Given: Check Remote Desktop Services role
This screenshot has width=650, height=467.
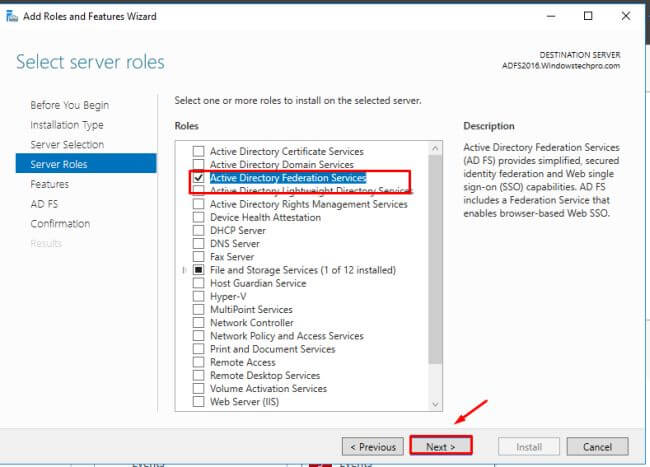Looking at the screenshot, I should click(x=199, y=375).
